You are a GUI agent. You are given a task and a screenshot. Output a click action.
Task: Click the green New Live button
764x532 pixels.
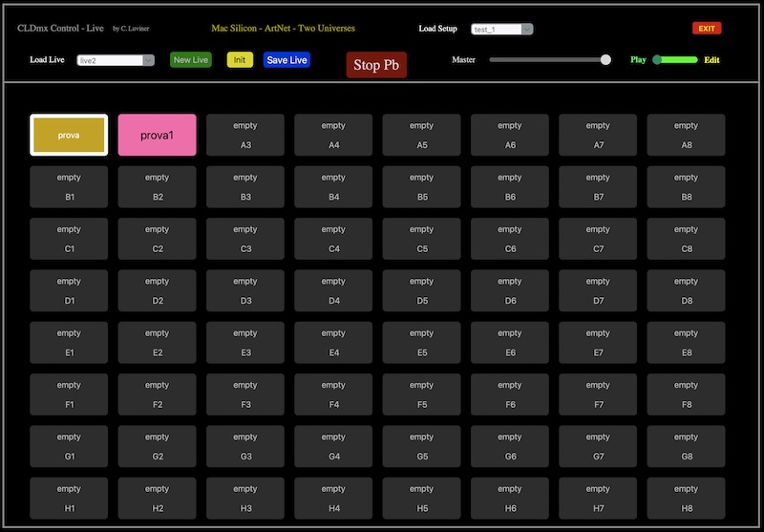click(190, 60)
